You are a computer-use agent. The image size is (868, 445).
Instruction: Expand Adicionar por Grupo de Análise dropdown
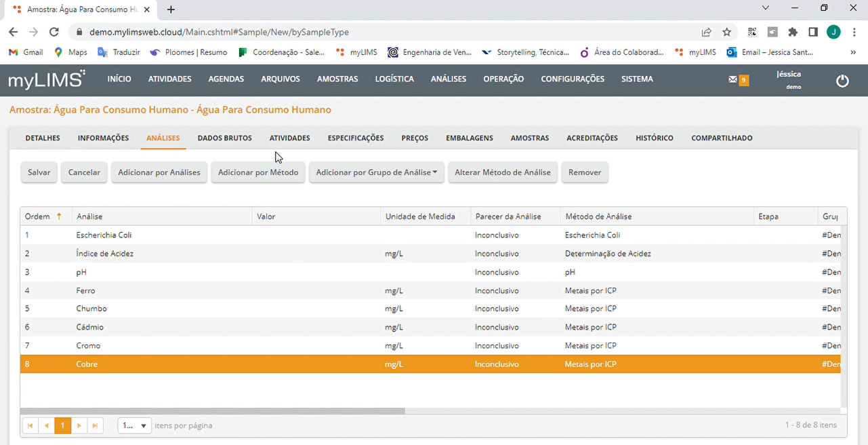[377, 172]
